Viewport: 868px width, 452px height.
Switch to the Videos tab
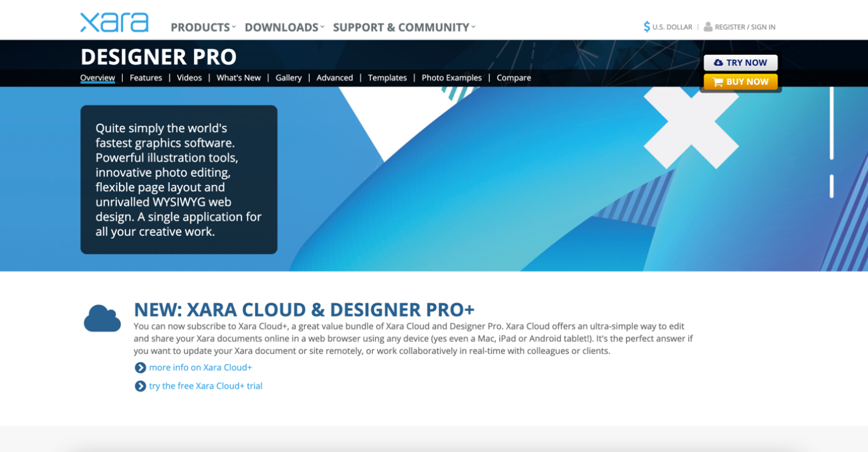tap(189, 78)
